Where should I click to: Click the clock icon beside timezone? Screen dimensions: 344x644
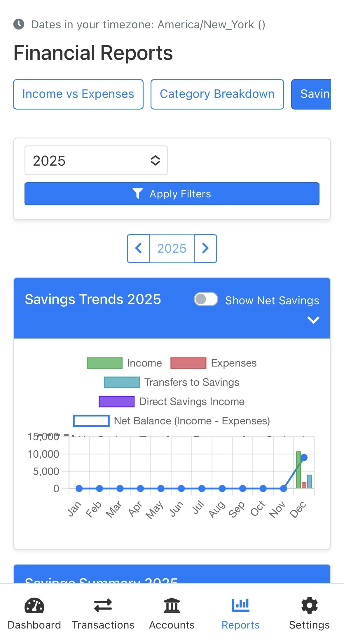pos(19,24)
